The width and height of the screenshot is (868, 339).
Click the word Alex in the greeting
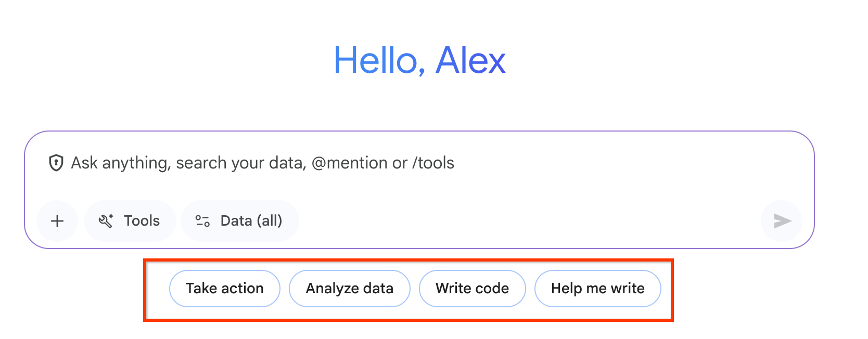coord(470,60)
